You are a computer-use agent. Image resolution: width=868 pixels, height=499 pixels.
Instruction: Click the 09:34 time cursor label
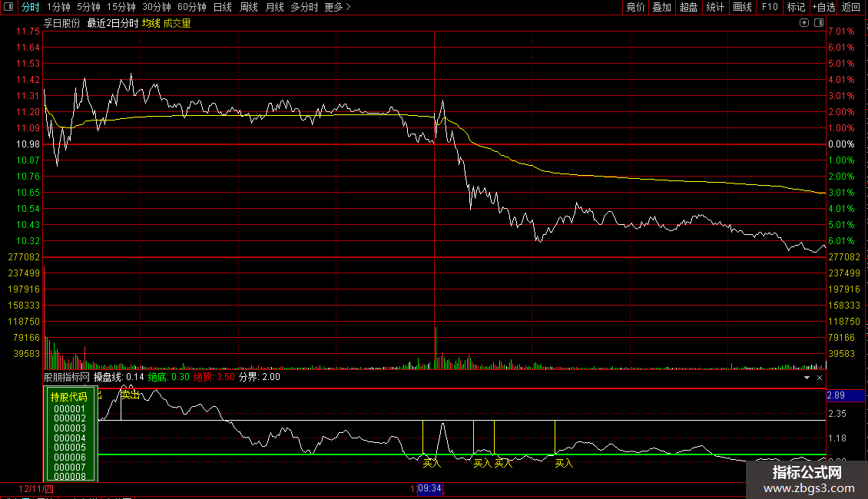pos(429,488)
